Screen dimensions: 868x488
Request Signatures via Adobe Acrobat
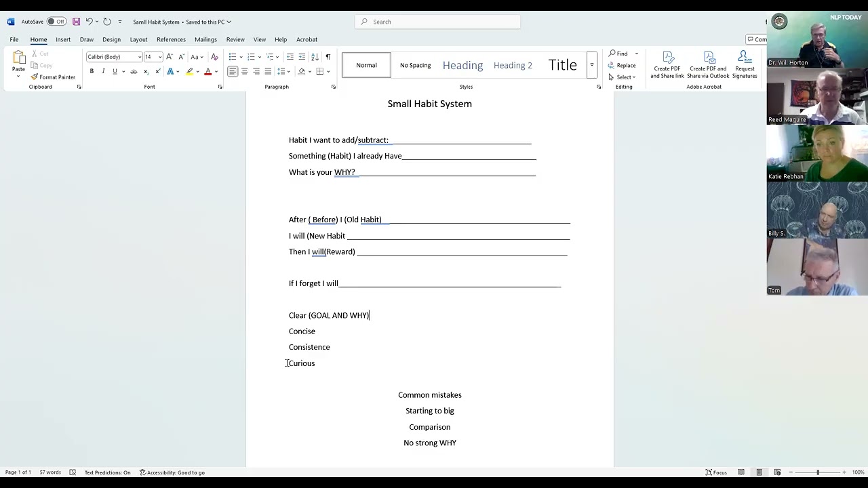[x=745, y=65]
